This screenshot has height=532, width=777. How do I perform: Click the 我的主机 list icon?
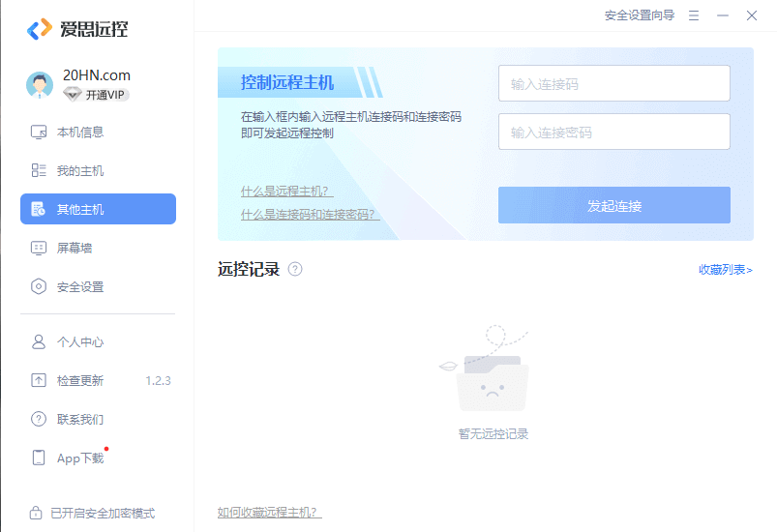(x=39, y=171)
